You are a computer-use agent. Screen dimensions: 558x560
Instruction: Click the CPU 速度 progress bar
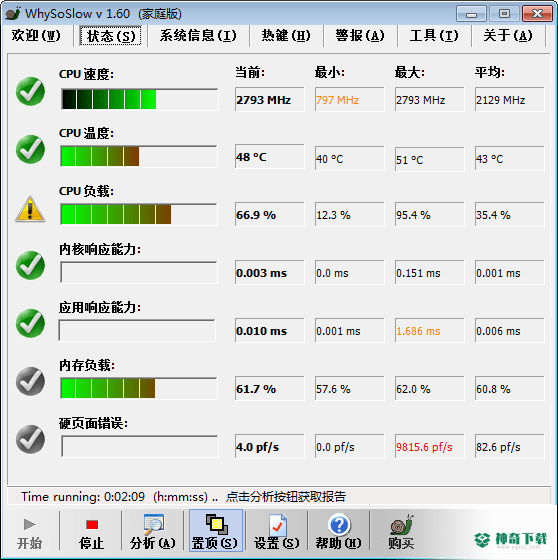point(139,99)
